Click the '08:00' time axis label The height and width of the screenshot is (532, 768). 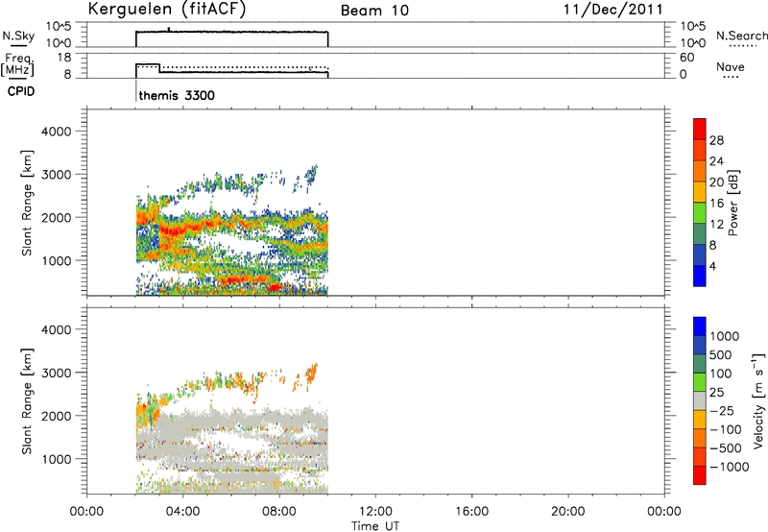click(x=279, y=512)
